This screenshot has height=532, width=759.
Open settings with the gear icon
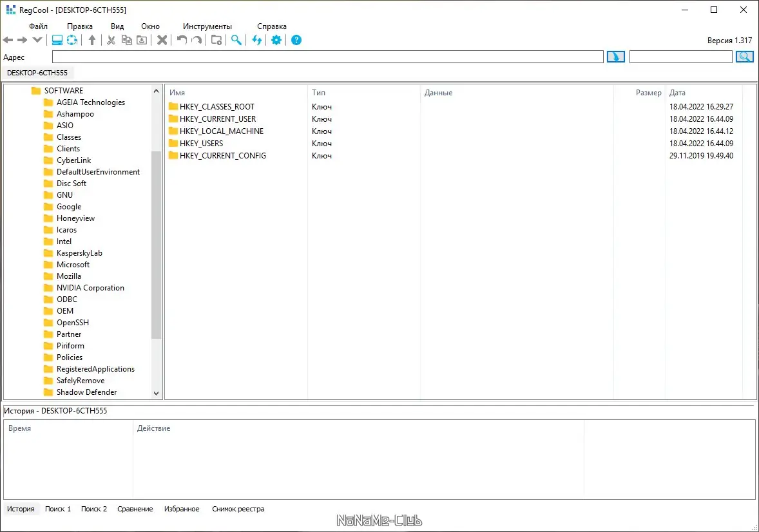coord(276,40)
